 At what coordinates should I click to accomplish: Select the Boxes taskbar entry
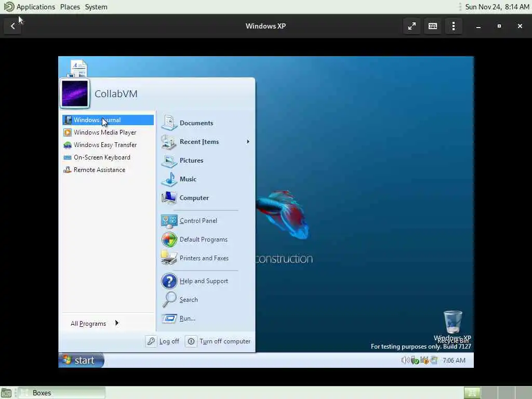point(62,393)
